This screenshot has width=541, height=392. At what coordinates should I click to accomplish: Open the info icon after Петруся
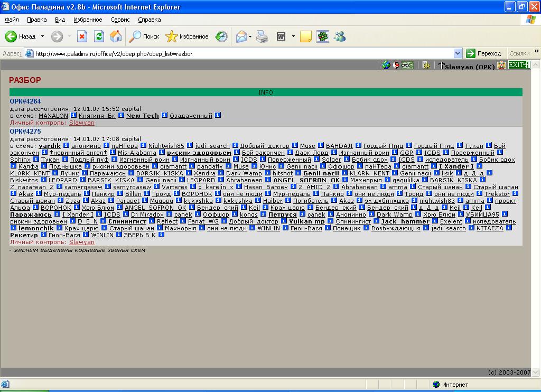(302, 214)
